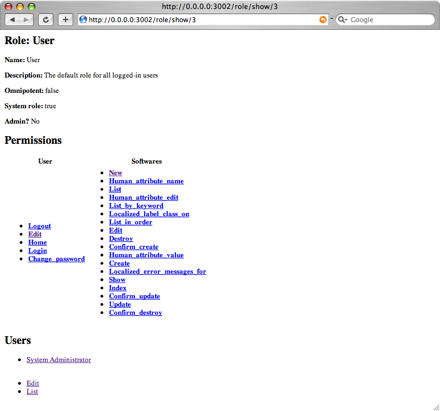
Task: Close the browser window with the red button
Action: (x=9, y=7)
